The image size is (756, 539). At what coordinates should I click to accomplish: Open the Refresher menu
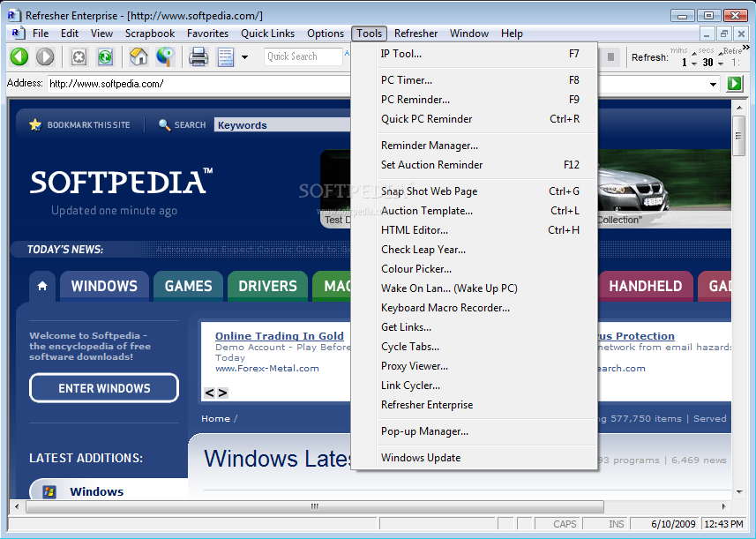(x=415, y=34)
